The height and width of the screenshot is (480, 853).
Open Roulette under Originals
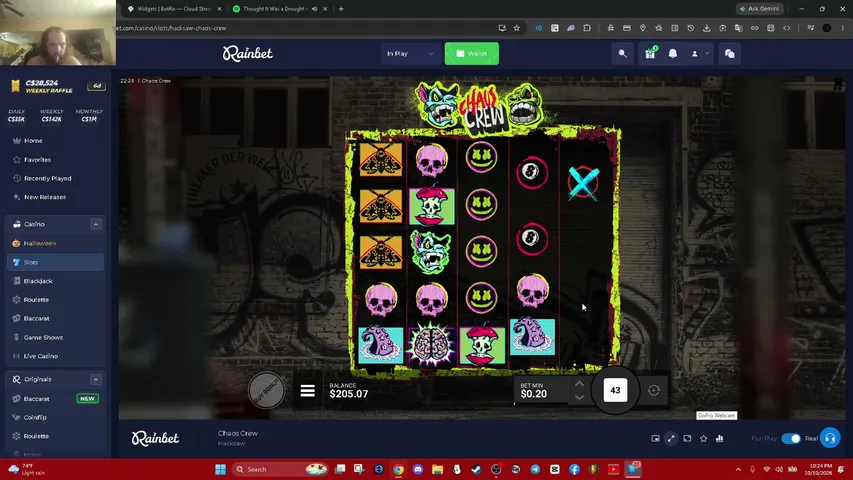pyautogui.click(x=36, y=436)
